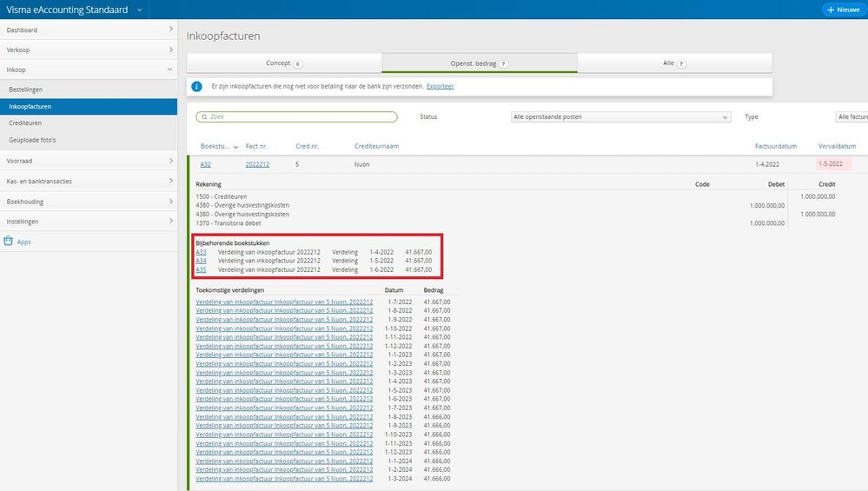Collapse the Inkoop menu chevron
The image size is (868, 491).
tap(170, 70)
